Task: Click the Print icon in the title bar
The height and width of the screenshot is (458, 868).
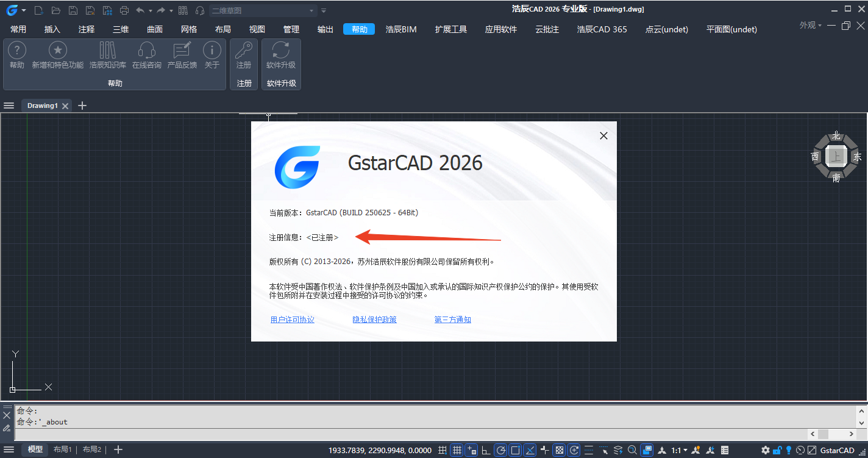Action: [x=124, y=10]
